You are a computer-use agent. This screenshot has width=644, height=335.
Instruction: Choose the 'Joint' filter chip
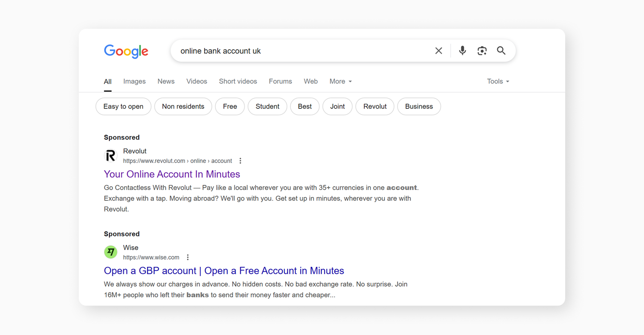(337, 107)
